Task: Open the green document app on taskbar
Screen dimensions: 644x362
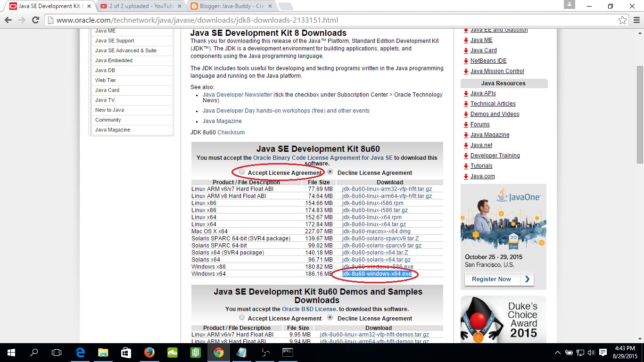Action: (x=195, y=352)
